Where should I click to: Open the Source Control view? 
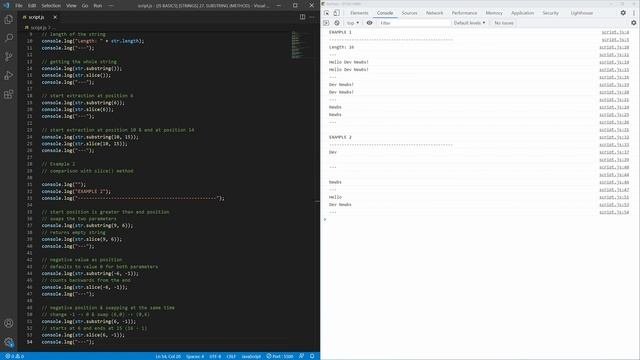coord(9,56)
